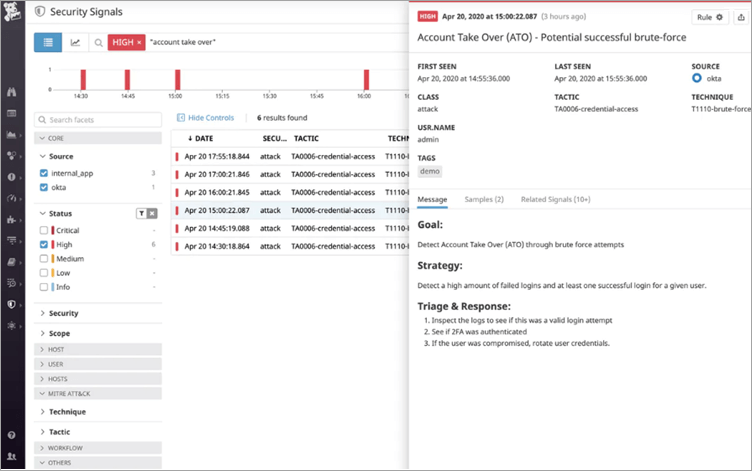Image resolution: width=752 pixels, height=471 pixels.
Task: Switch to list view of signals
Action: click(x=48, y=42)
